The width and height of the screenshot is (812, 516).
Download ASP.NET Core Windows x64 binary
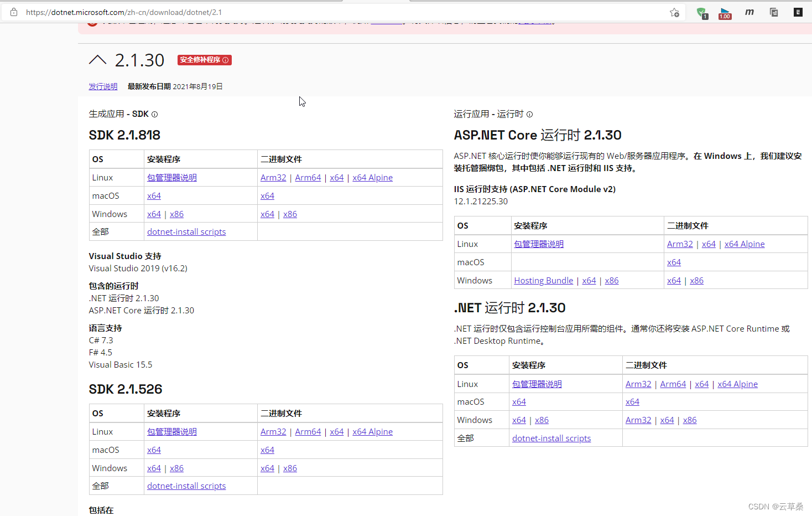[674, 281]
